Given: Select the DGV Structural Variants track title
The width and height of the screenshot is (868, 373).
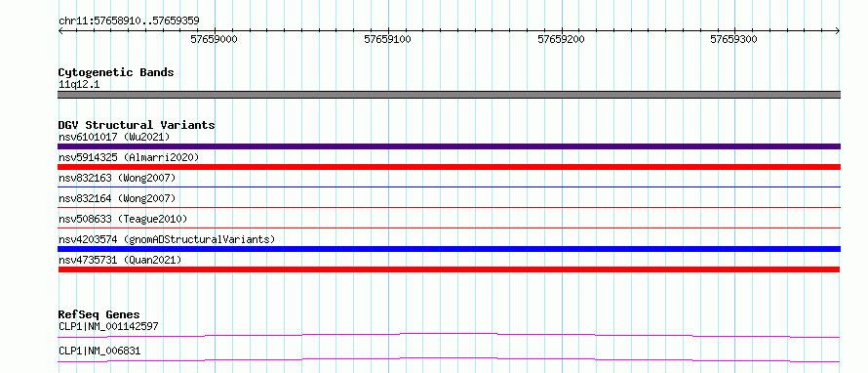Looking at the screenshot, I should pyautogui.click(x=137, y=125).
